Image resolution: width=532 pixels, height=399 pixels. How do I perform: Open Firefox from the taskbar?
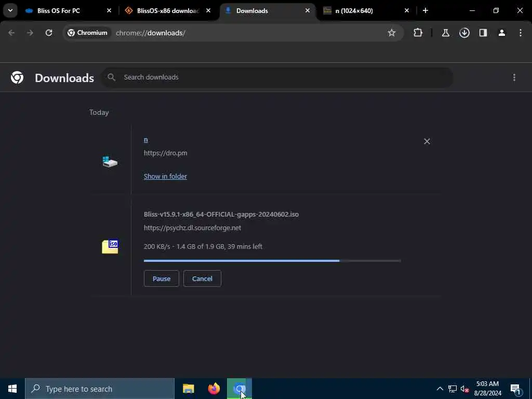[214, 389]
